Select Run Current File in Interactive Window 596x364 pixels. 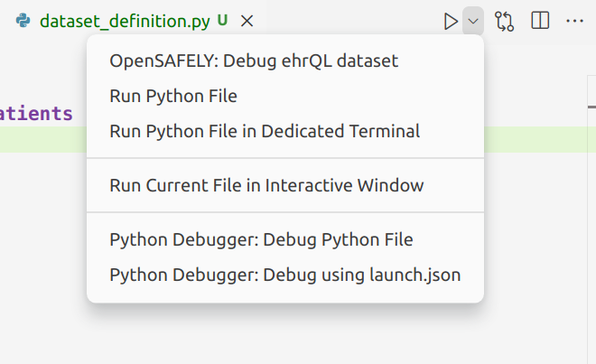[x=266, y=185]
